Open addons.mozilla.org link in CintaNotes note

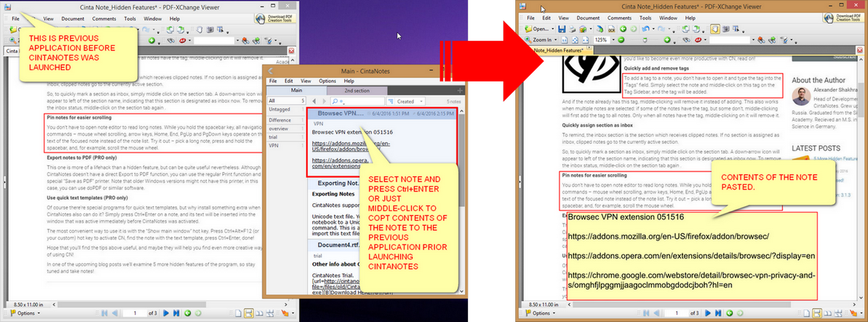pyautogui.click(x=351, y=146)
